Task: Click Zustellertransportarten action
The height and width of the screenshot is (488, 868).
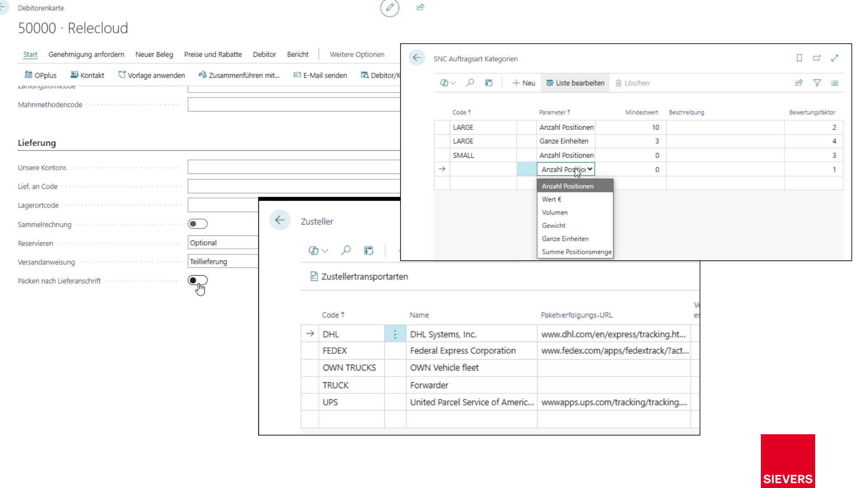Action: 359,277
